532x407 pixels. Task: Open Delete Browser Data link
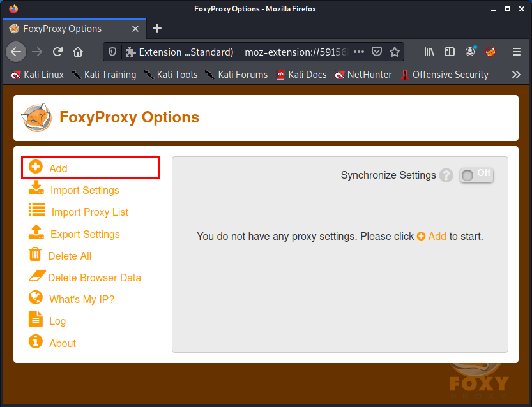point(95,278)
